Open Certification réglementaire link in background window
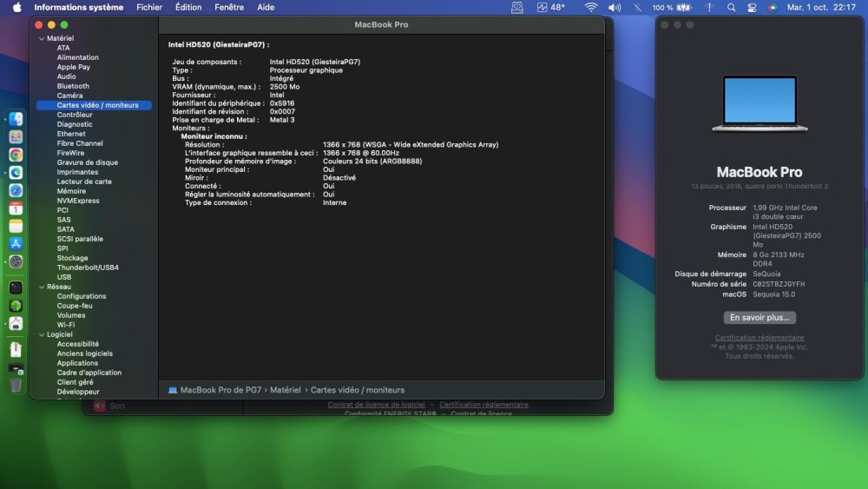This screenshot has width=868, height=489. pyautogui.click(x=483, y=404)
